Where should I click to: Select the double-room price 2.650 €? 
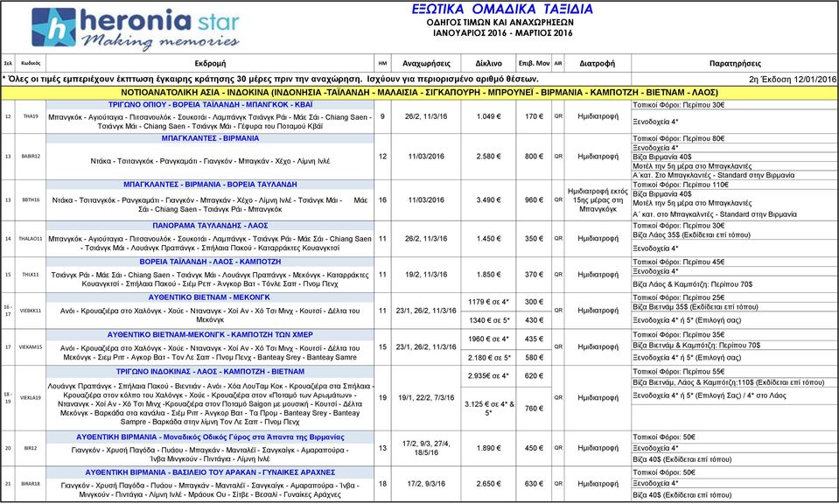[x=488, y=484]
